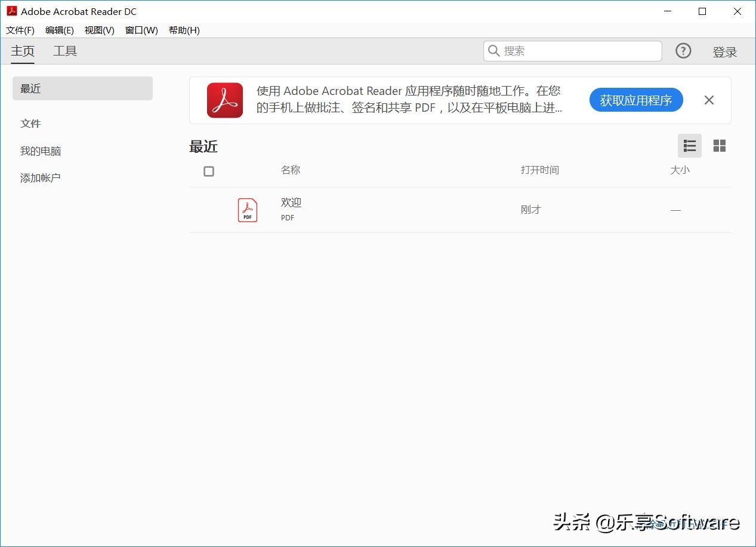Open the 窗口(W) menu

(141, 30)
